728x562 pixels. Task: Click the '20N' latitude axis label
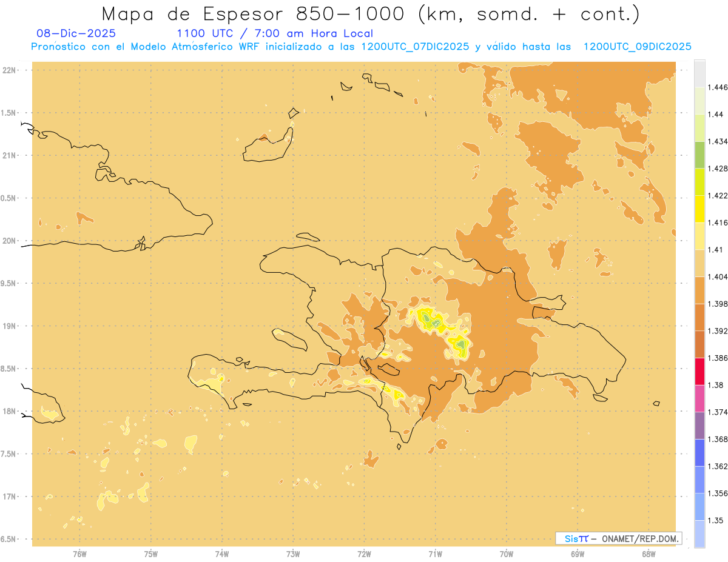10,241
